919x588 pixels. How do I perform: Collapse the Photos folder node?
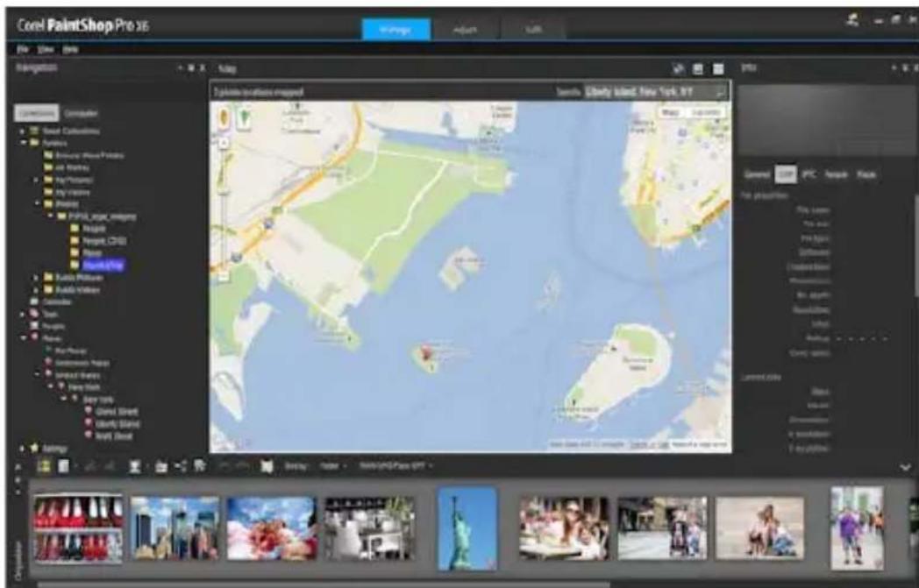(x=37, y=204)
